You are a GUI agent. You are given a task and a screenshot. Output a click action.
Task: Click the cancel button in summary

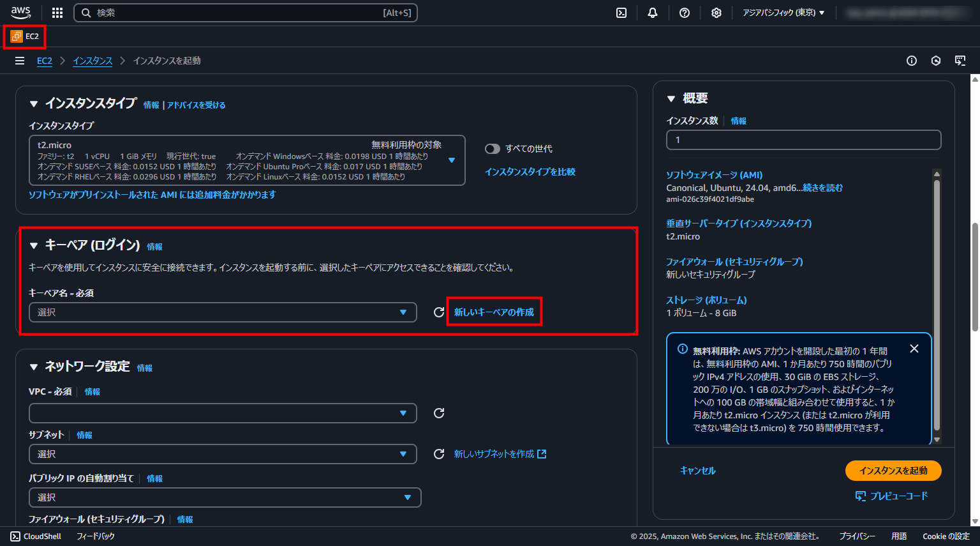(x=698, y=471)
